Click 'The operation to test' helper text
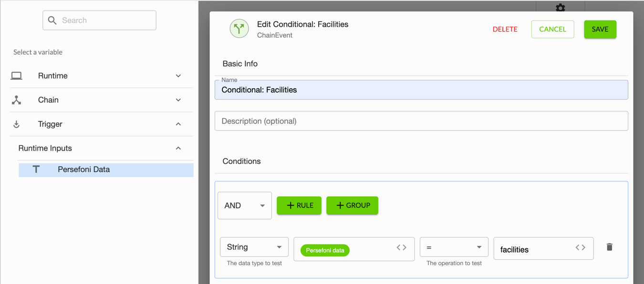Image resolution: width=644 pixels, height=284 pixels. (x=454, y=263)
